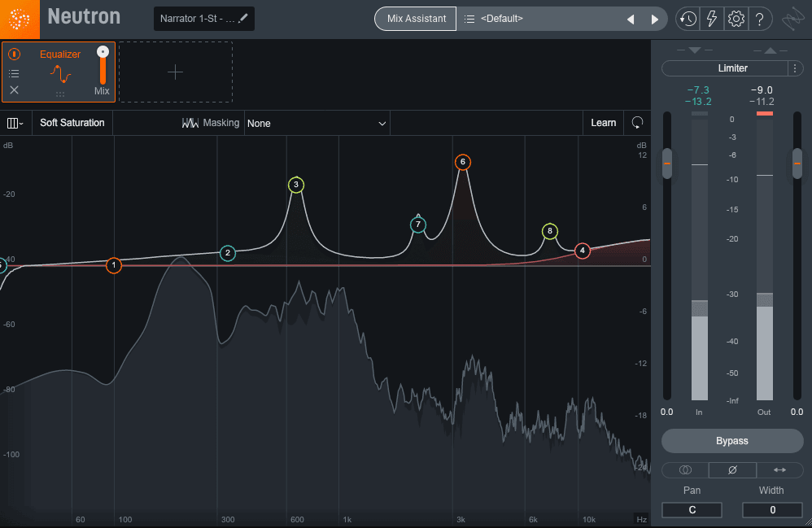This screenshot has width=812, height=528.
Task: Click the Learn button
Action: (x=603, y=123)
